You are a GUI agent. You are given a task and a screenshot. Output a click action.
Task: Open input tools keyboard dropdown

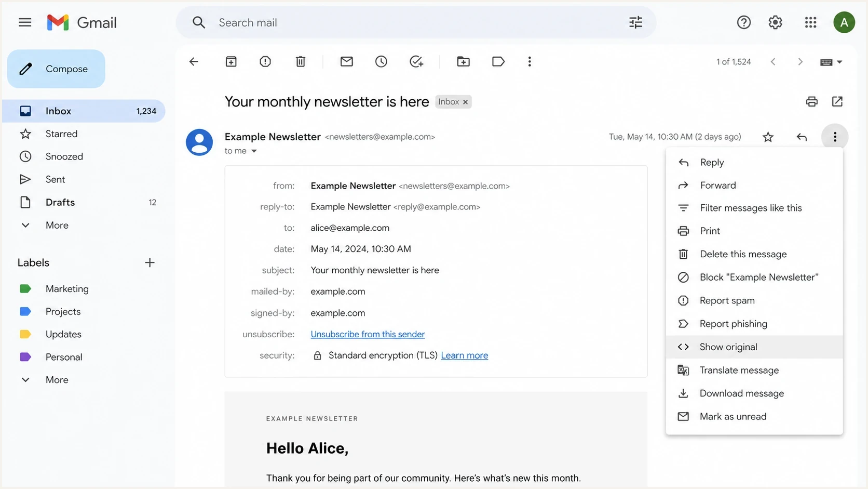pyautogui.click(x=831, y=62)
